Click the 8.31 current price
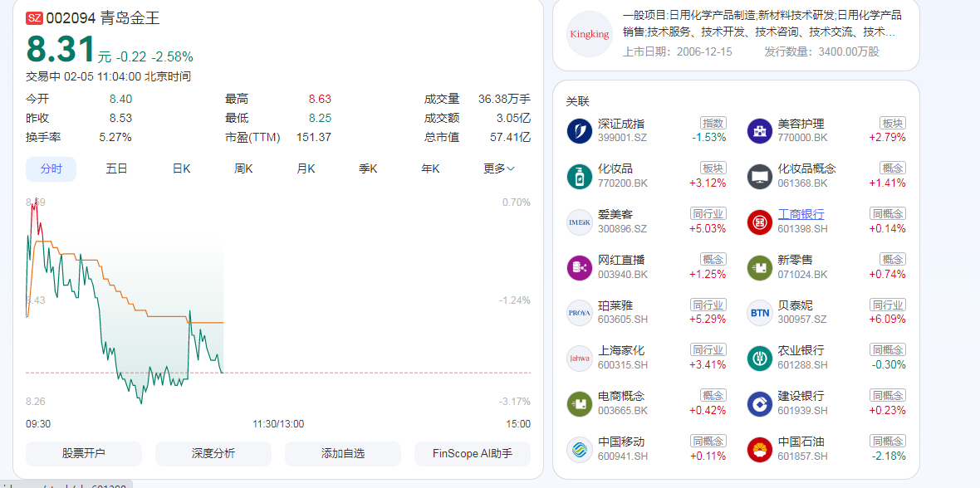This screenshot has width=980, height=488. 60,49
